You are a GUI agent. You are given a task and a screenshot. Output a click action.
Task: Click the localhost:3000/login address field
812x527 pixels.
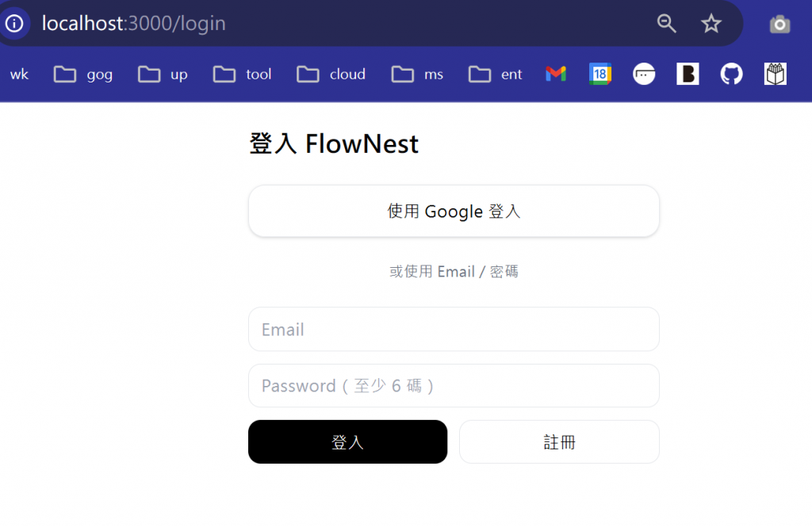coord(133,23)
